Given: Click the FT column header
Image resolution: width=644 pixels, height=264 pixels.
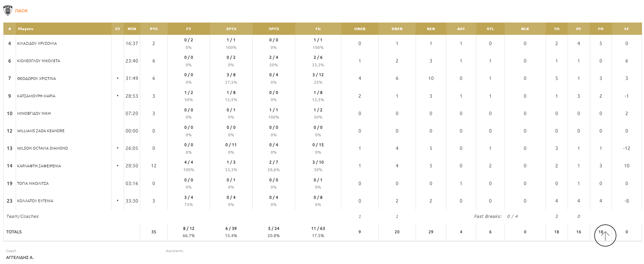Looking at the screenshot, I should tap(189, 29).
